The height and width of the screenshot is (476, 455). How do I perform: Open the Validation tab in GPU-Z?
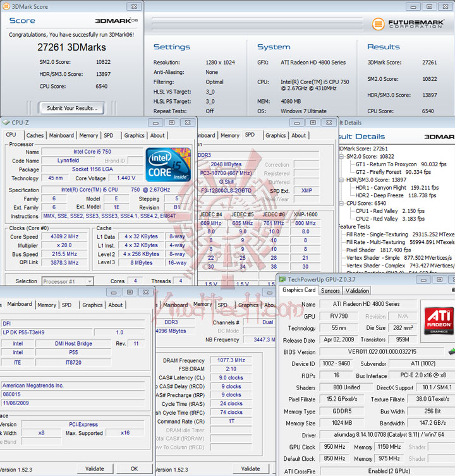click(x=357, y=291)
